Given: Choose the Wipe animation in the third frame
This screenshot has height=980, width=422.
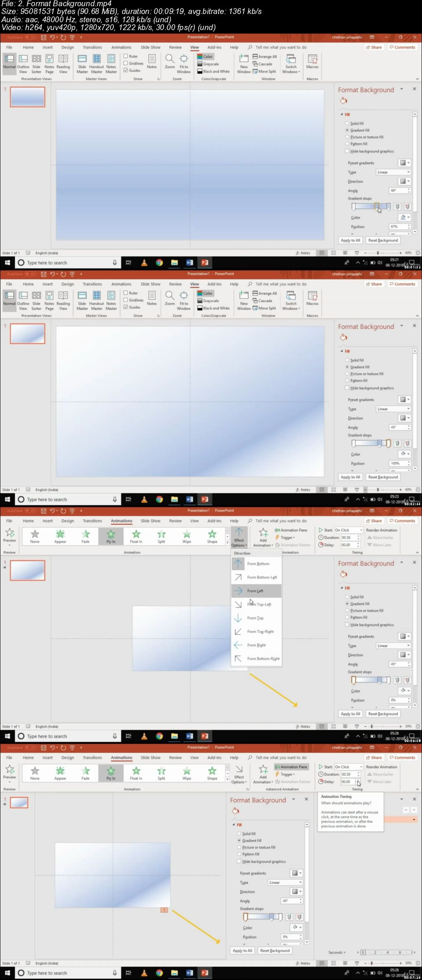Looking at the screenshot, I should (187, 537).
